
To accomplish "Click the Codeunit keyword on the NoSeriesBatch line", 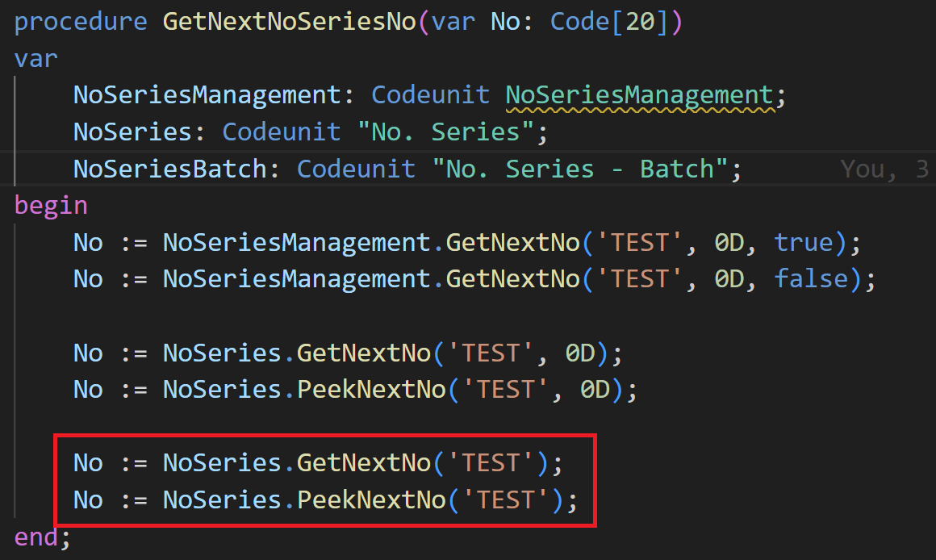I will 357,169.
